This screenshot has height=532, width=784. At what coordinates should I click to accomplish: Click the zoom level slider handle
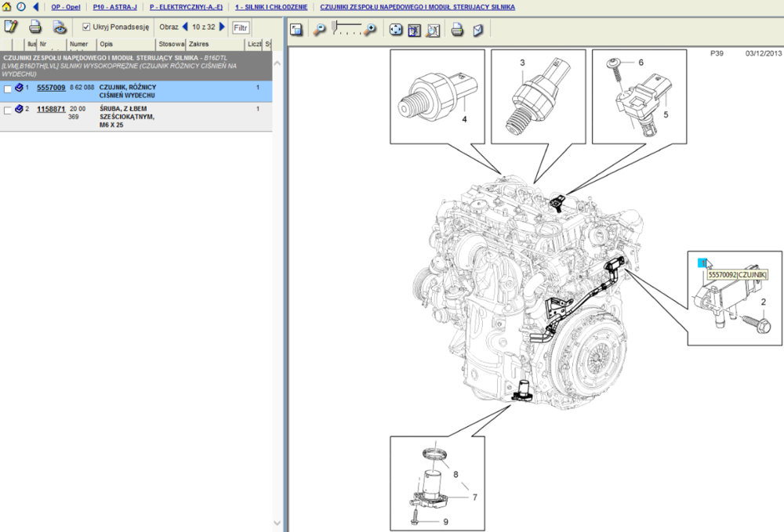pos(336,27)
